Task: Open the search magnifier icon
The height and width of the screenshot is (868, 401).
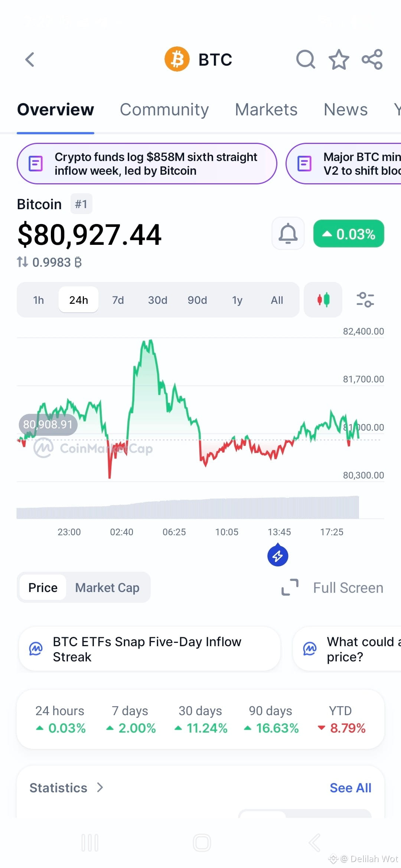Action: pos(306,59)
